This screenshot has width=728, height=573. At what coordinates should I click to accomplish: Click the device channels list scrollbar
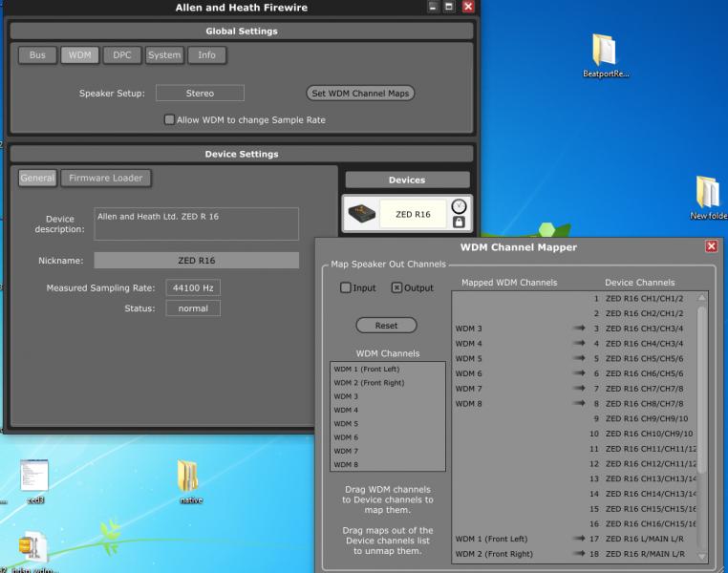pos(701,389)
